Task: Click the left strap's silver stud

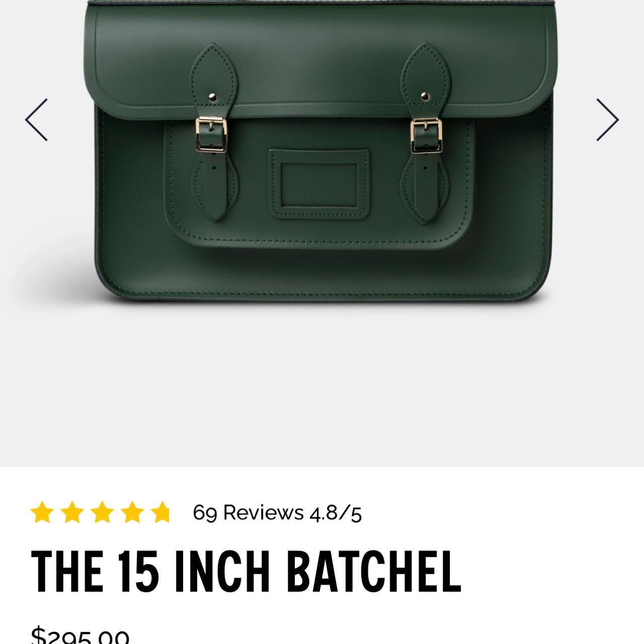Action: pos(212,97)
